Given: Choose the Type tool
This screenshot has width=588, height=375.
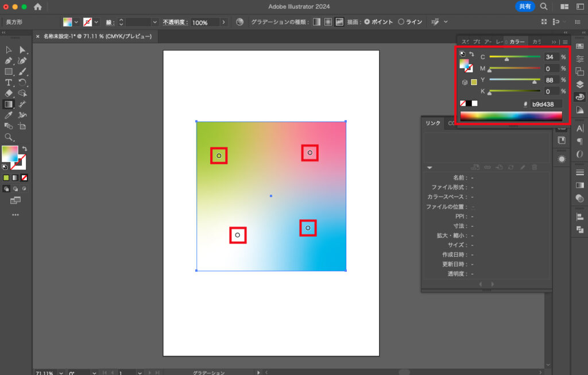Looking at the screenshot, I should [x=9, y=83].
